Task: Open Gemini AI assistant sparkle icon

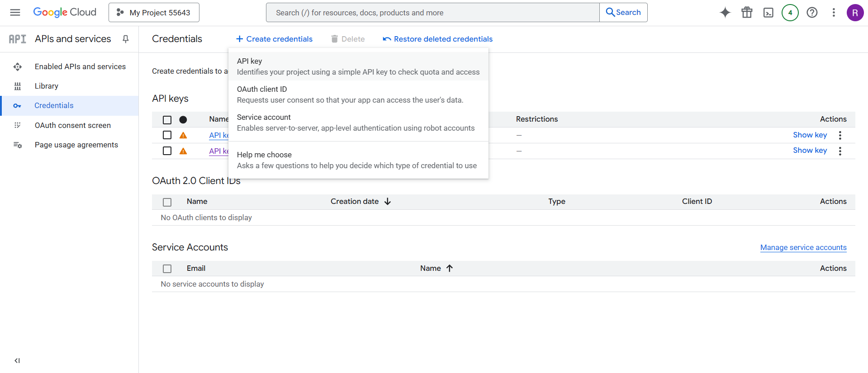Action: 725,13
